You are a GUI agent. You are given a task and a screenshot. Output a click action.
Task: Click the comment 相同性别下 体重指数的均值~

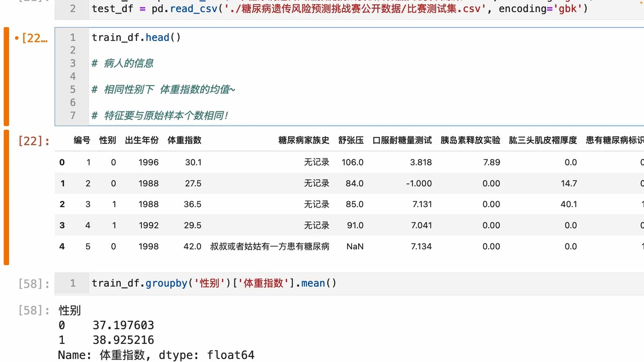point(164,89)
